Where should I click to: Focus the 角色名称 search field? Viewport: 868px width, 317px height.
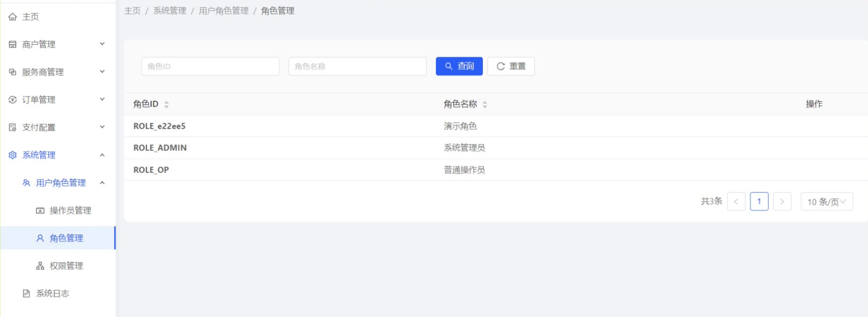click(x=358, y=66)
